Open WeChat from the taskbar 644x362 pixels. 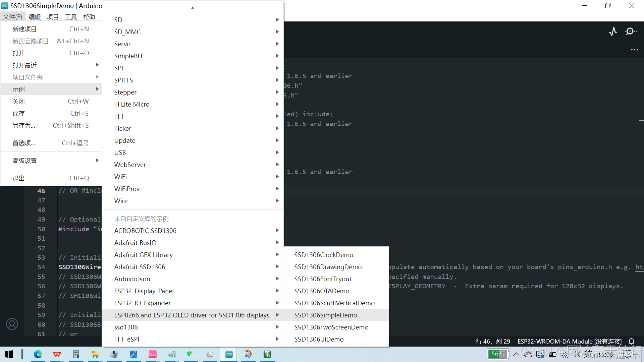click(x=191, y=354)
